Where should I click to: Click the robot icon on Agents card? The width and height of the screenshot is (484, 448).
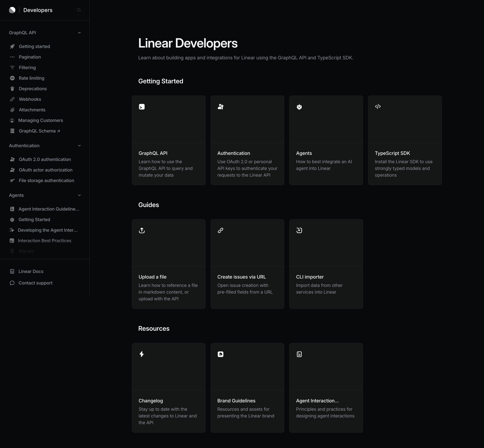point(299,107)
